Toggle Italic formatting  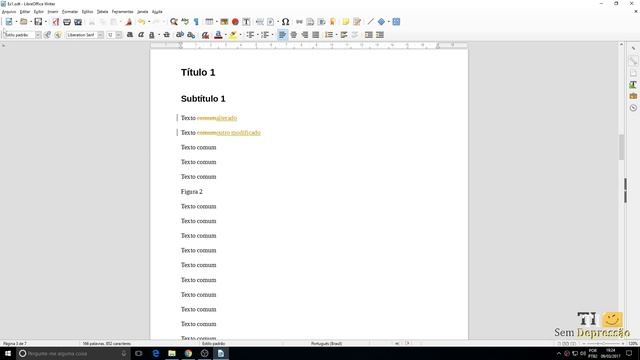coord(141,35)
